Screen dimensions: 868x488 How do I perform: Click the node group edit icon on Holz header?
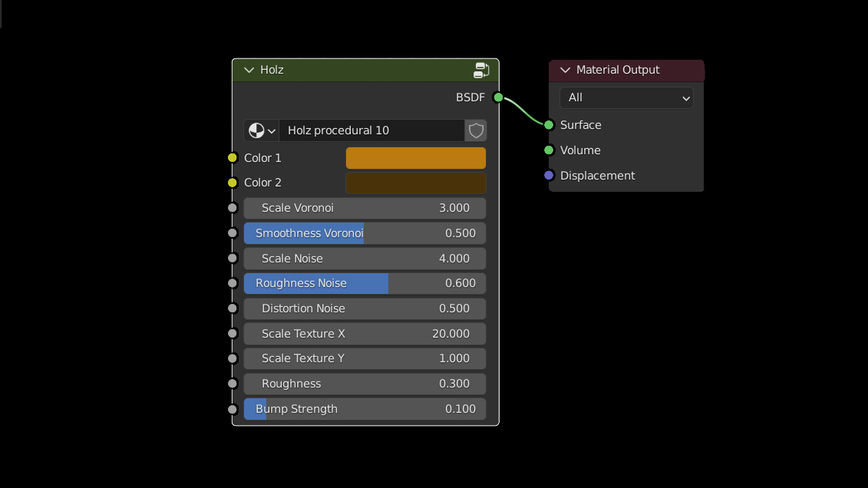click(x=481, y=71)
